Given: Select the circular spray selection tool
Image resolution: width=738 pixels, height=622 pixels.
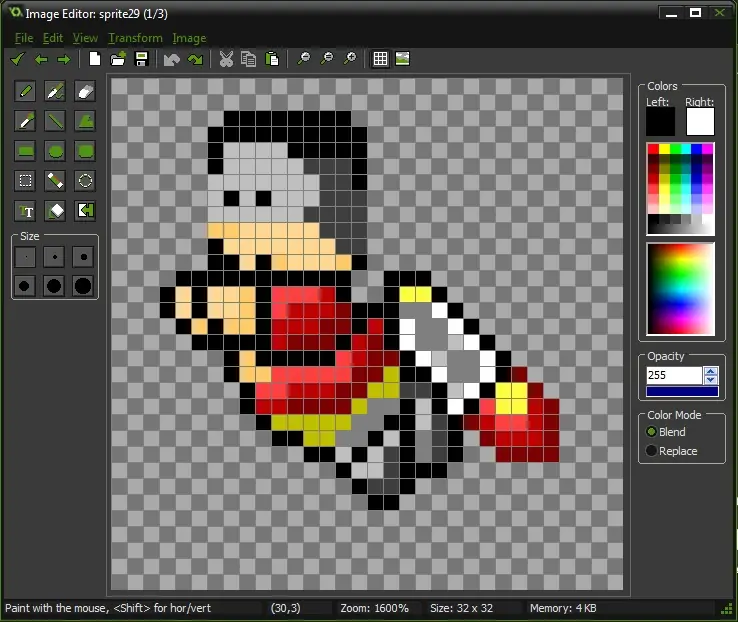Looking at the screenshot, I should (85, 181).
